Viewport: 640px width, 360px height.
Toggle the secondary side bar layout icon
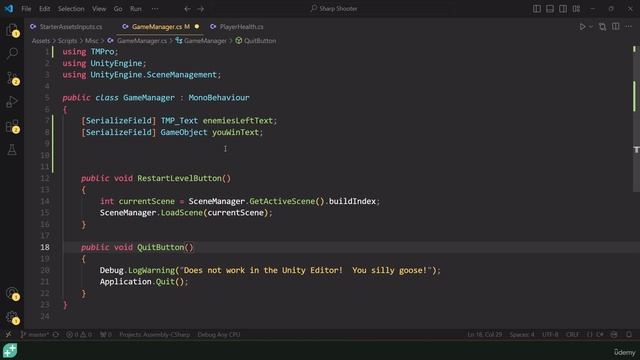(563, 9)
